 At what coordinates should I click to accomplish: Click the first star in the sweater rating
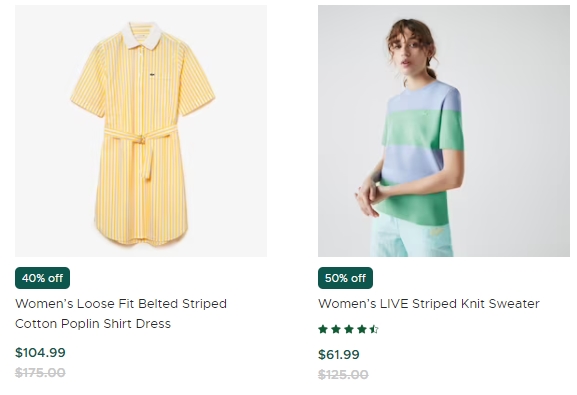tap(323, 329)
